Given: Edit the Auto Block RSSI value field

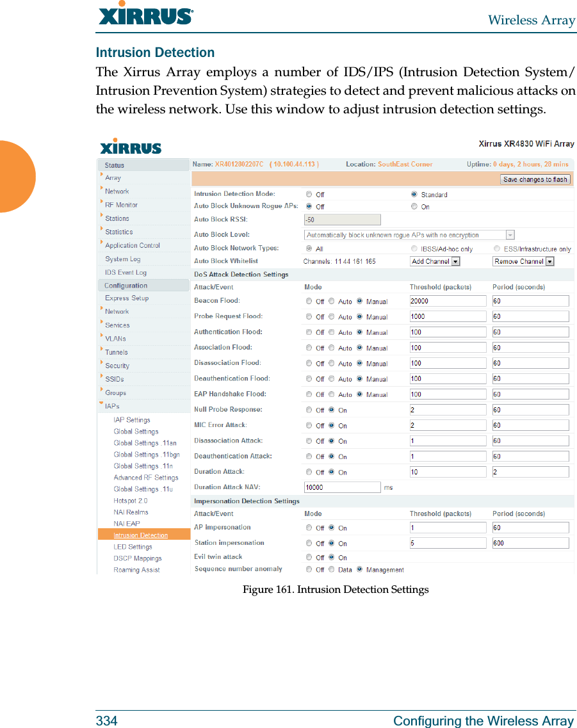Looking at the screenshot, I should click(342, 219).
